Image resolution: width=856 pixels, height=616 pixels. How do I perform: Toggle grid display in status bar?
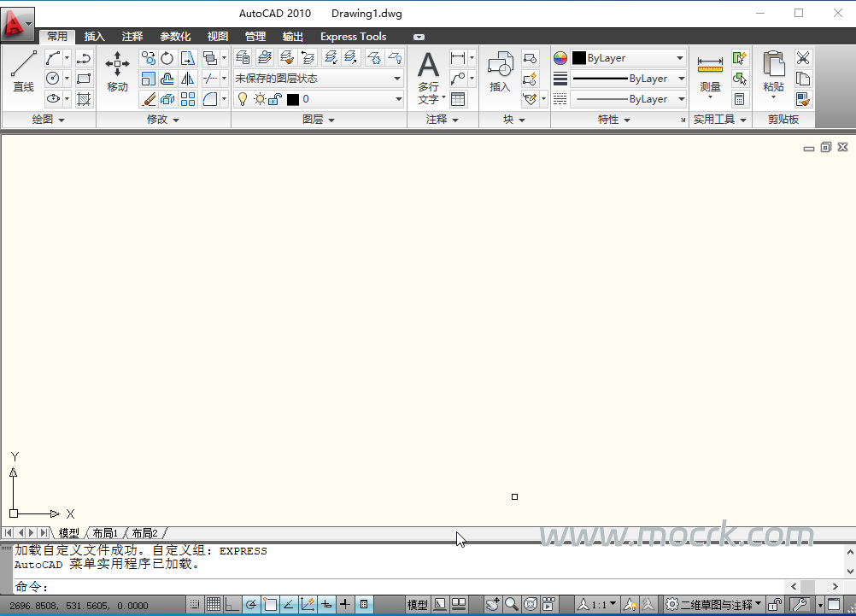point(214,605)
